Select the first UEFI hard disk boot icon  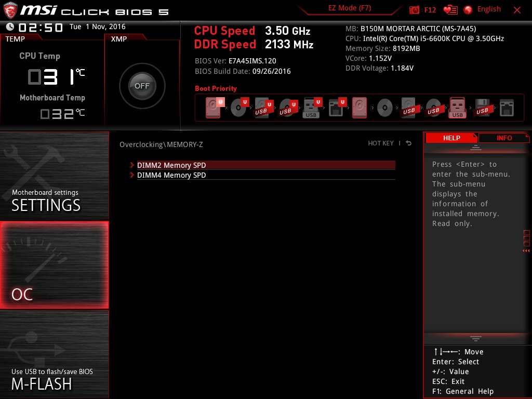[x=215, y=108]
